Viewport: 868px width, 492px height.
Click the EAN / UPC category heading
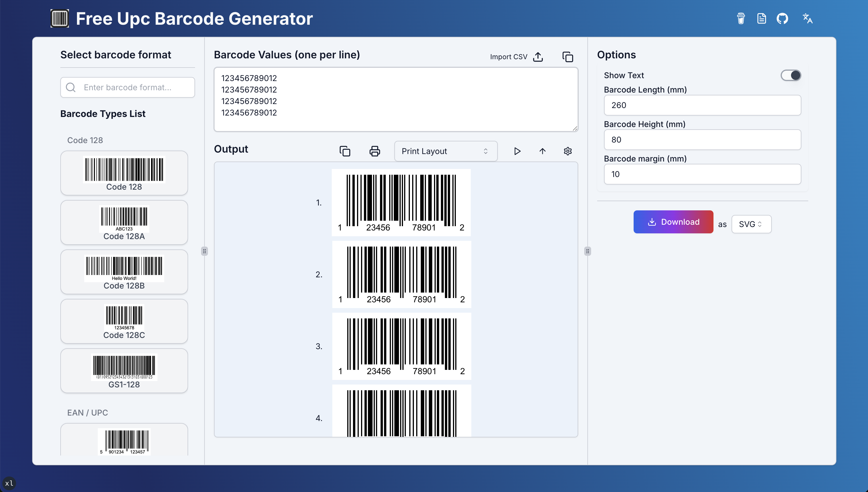point(88,413)
